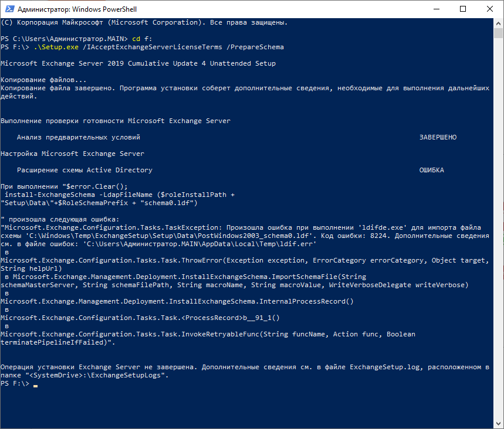
Task: Click 'Microsoft Exchange Server 2019 Cumulative Update 4' line
Action: pyautogui.click(x=138, y=63)
